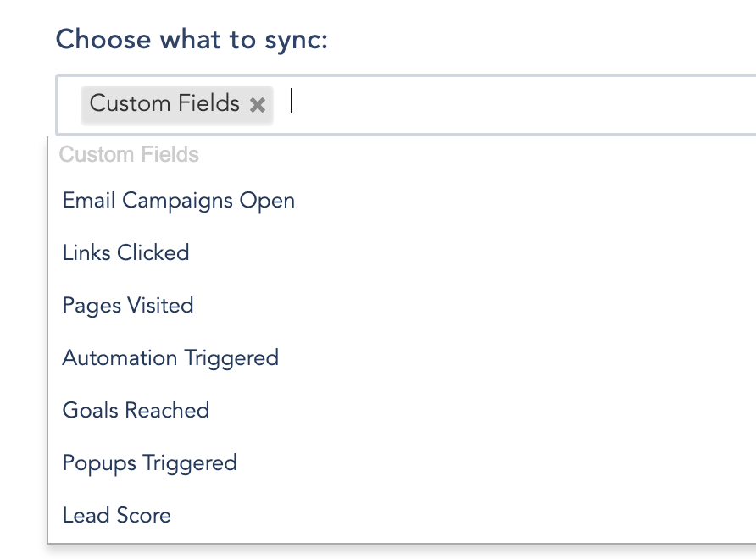This screenshot has width=756, height=559.
Task: Add Lead Score to sync selection
Action: coord(402,516)
